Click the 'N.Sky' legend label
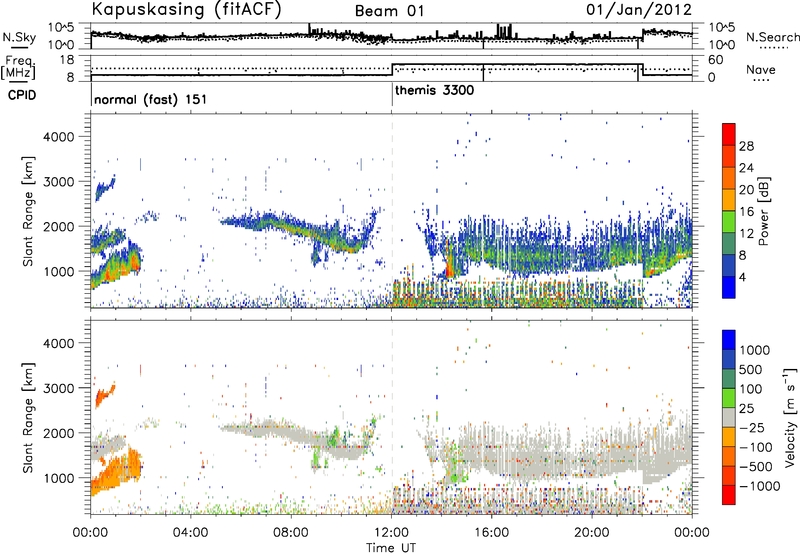Image resolution: width=800 pixels, height=554 pixels. pyautogui.click(x=19, y=37)
